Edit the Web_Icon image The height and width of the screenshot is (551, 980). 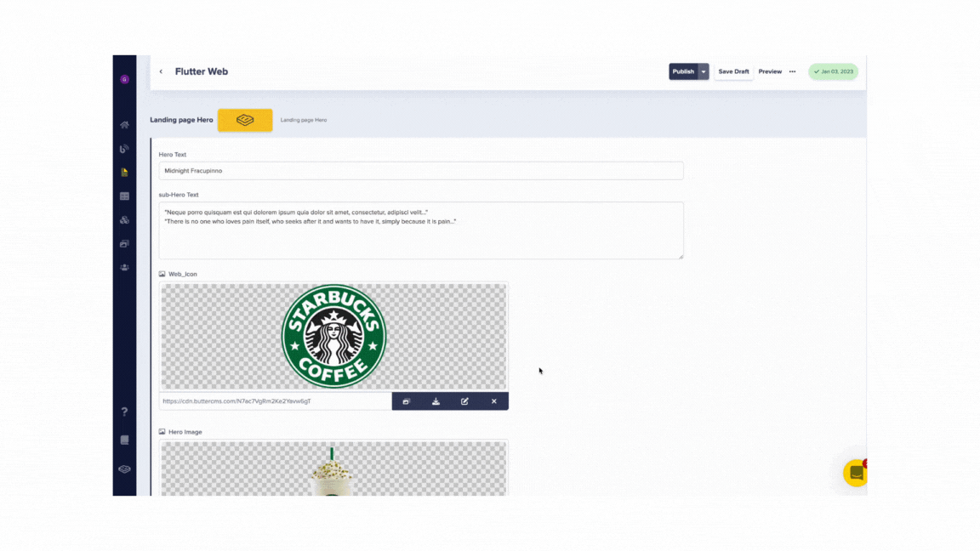(464, 401)
